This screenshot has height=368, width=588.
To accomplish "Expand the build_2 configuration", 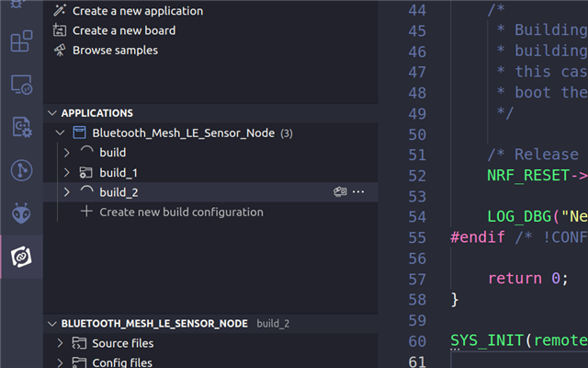I will pos(67,192).
